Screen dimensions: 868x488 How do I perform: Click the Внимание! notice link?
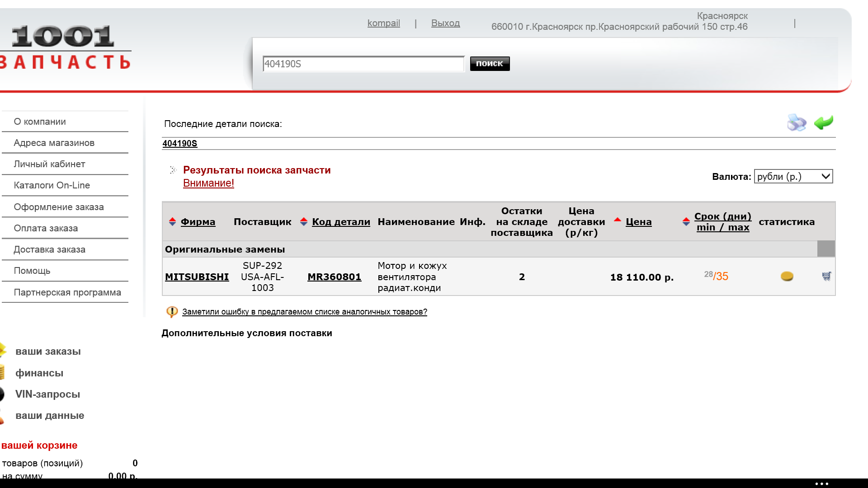[x=208, y=183]
